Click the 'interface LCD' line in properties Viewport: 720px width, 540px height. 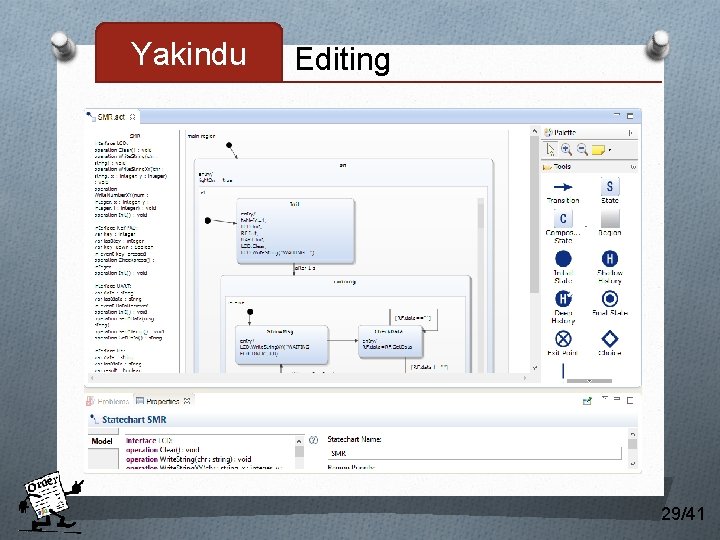[149, 440]
